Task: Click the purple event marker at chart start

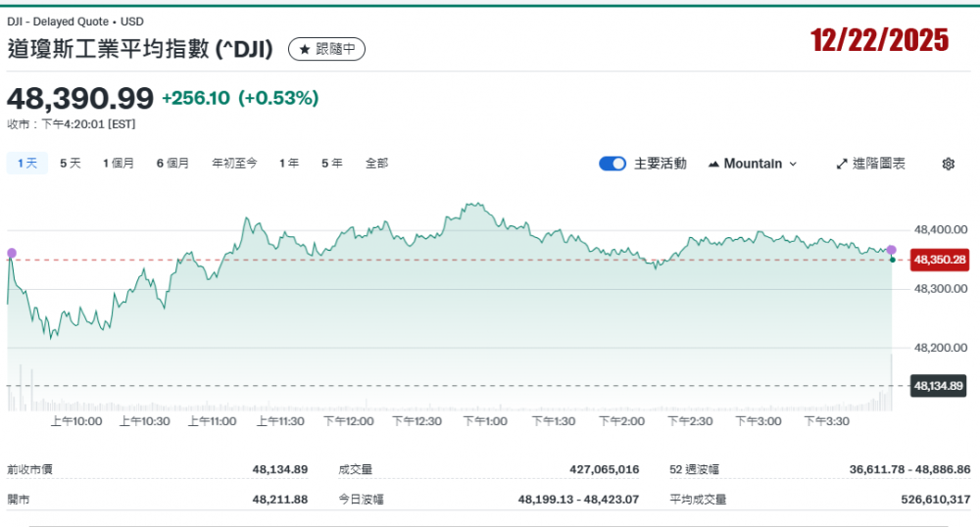Action: (12, 253)
